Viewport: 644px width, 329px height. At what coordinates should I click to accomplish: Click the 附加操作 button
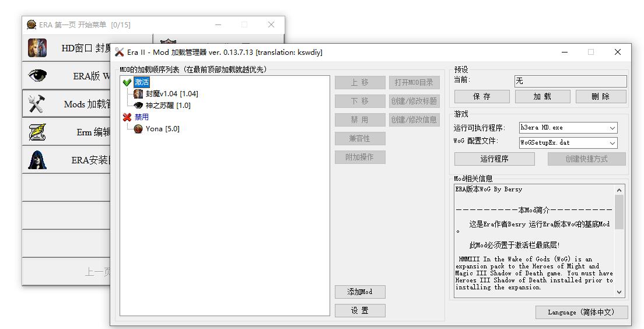[360, 157]
